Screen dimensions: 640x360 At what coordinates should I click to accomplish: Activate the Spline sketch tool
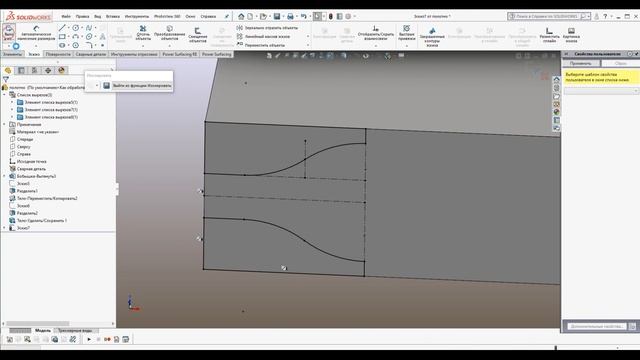tap(89, 28)
